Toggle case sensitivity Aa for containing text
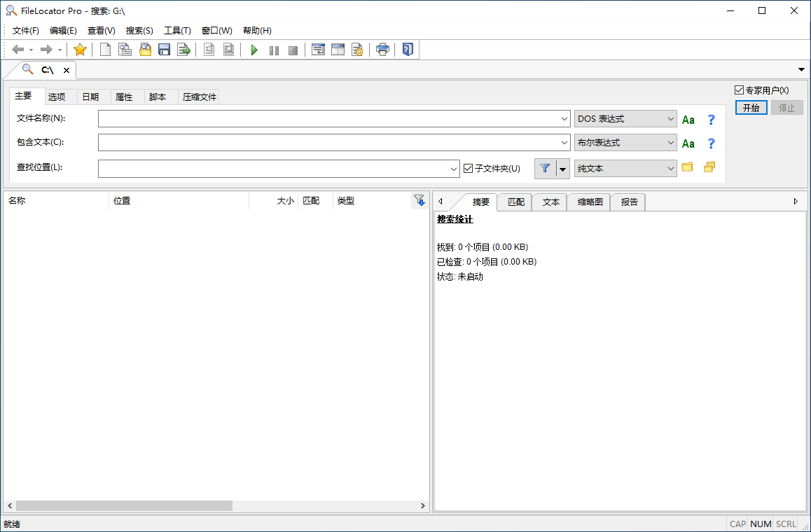The width and height of the screenshot is (811, 532). point(688,143)
